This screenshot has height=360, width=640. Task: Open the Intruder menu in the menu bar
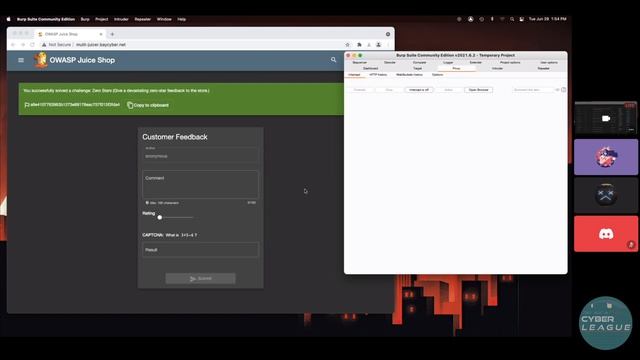tap(121, 19)
